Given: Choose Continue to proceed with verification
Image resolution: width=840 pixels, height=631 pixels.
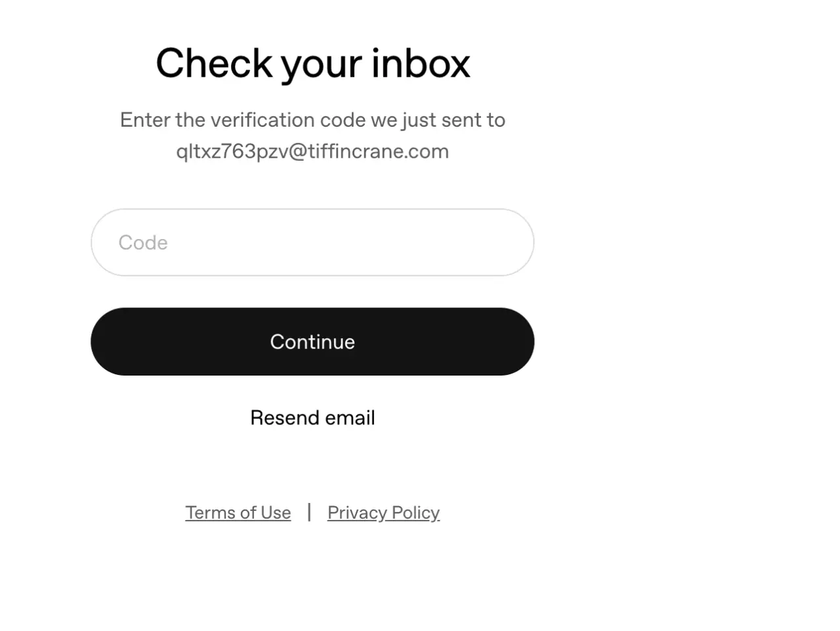Looking at the screenshot, I should pos(312,341).
